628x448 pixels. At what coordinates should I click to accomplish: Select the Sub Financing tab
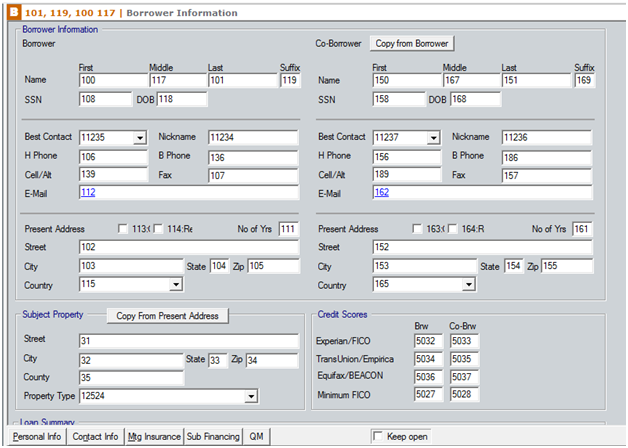pos(213,437)
